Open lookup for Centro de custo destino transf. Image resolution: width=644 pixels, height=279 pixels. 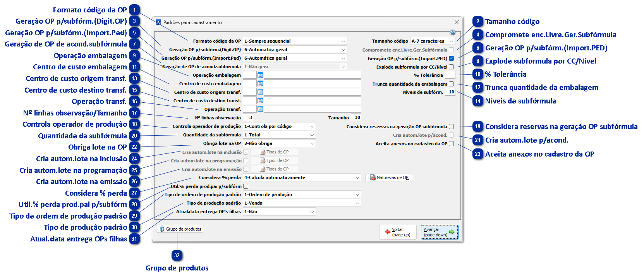[260, 101]
